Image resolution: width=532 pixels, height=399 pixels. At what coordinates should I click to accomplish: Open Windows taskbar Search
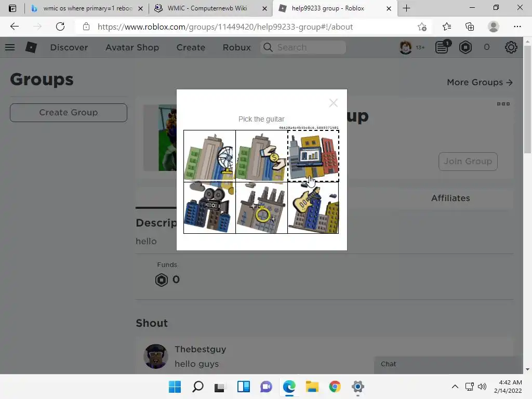tap(198, 387)
